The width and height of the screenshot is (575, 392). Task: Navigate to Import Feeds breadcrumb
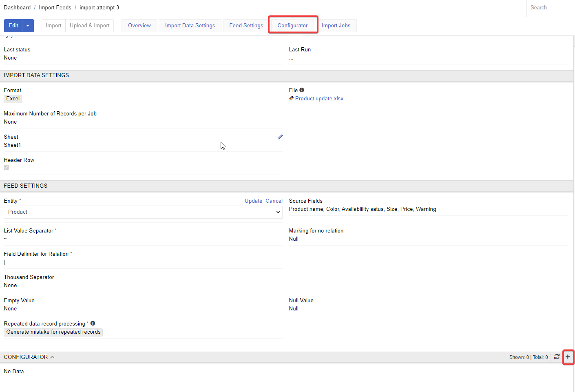coord(55,8)
